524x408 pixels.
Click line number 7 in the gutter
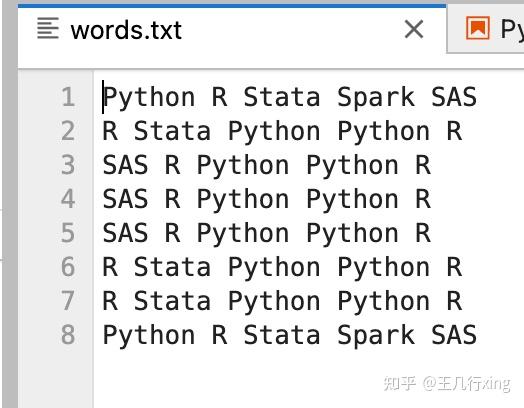pyautogui.click(x=68, y=301)
